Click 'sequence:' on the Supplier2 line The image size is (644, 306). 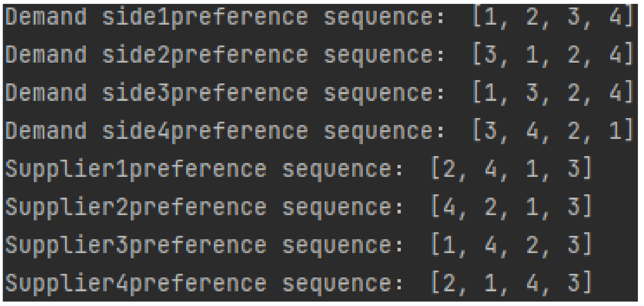342,207
